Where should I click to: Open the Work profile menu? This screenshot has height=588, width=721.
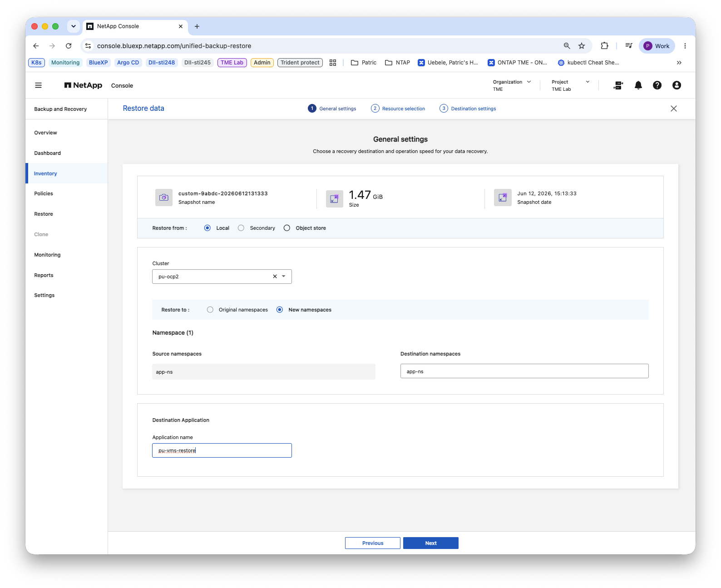tap(657, 46)
